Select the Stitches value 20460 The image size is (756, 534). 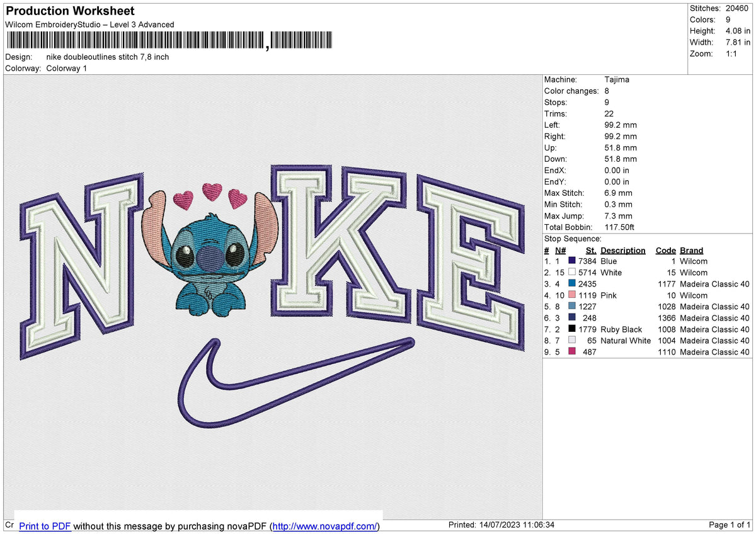(737, 8)
